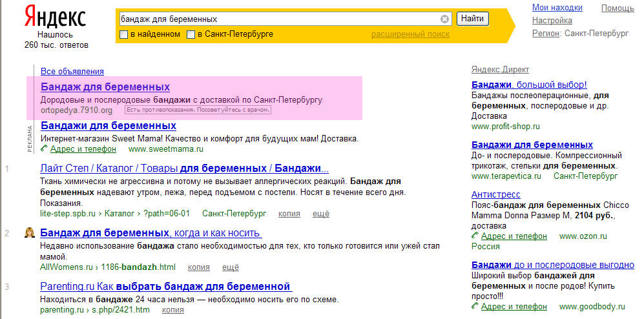Click the phone icon by the ozon.ru address link

[475, 236]
